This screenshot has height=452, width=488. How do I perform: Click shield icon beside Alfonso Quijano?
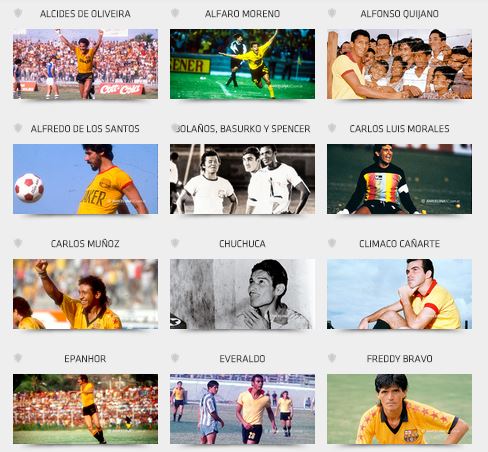point(332,13)
